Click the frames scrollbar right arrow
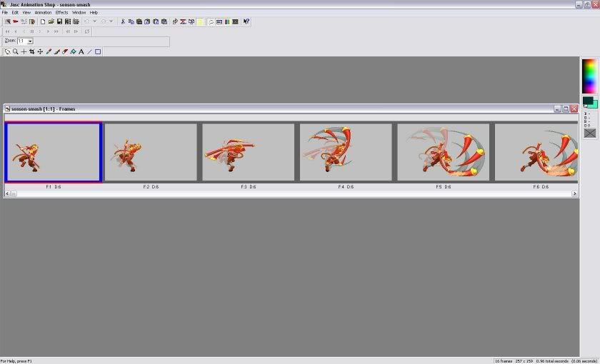Image resolution: width=600 pixels, height=364 pixels. 574,194
